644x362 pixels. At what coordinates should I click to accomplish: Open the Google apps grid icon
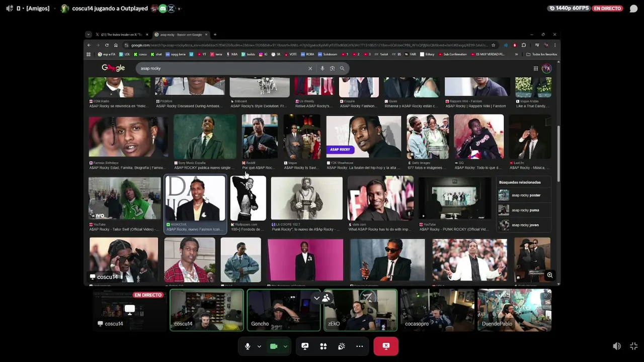tap(536, 68)
